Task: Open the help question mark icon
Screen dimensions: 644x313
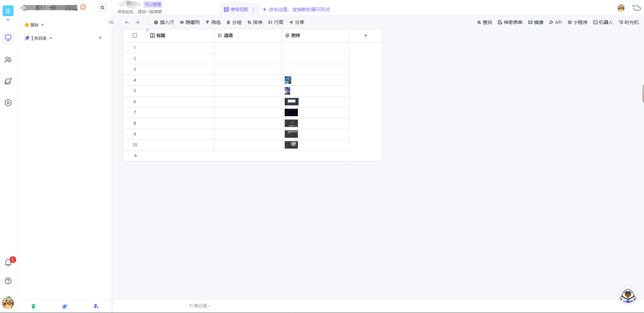Action: point(8,281)
